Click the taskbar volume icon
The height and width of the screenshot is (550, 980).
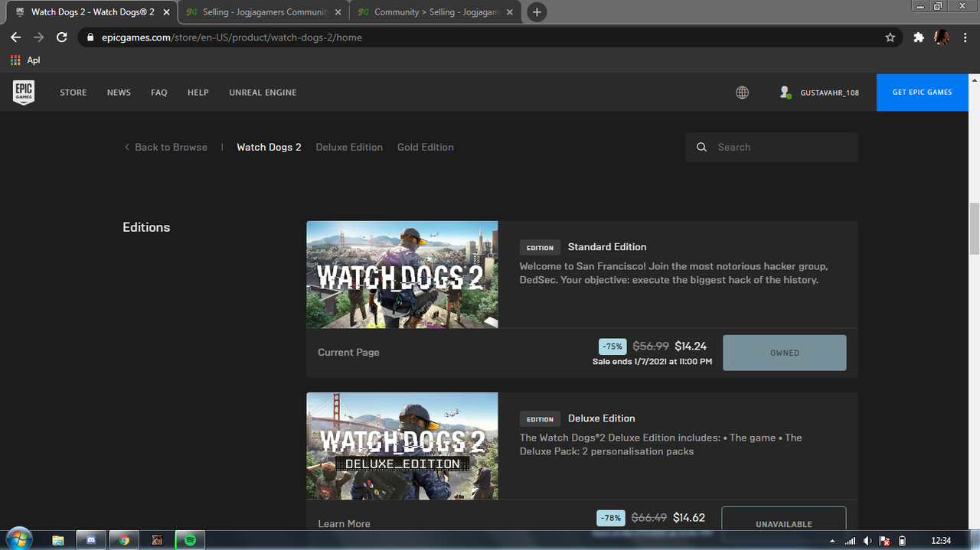point(867,541)
